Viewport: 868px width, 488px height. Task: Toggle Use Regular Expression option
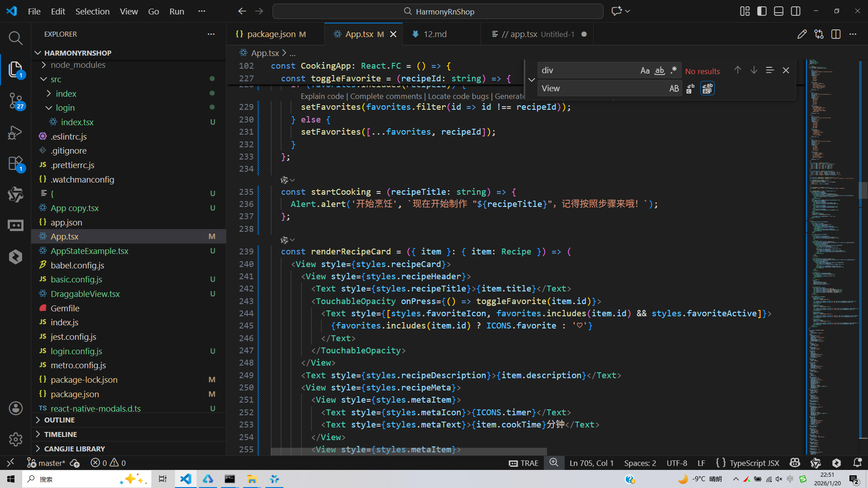pos(674,70)
